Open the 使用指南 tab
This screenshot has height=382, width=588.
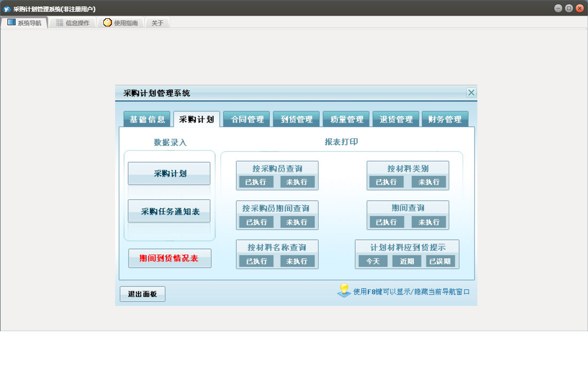click(x=120, y=23)
